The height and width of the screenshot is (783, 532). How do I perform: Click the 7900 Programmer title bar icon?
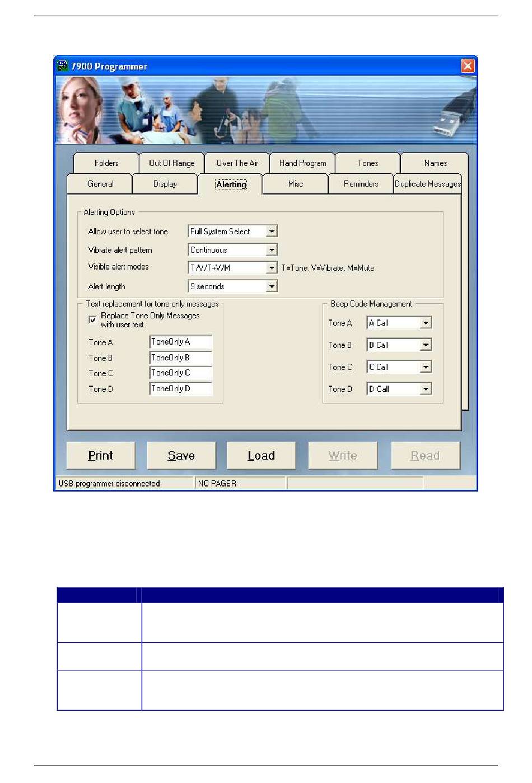(x=63, y=66)
